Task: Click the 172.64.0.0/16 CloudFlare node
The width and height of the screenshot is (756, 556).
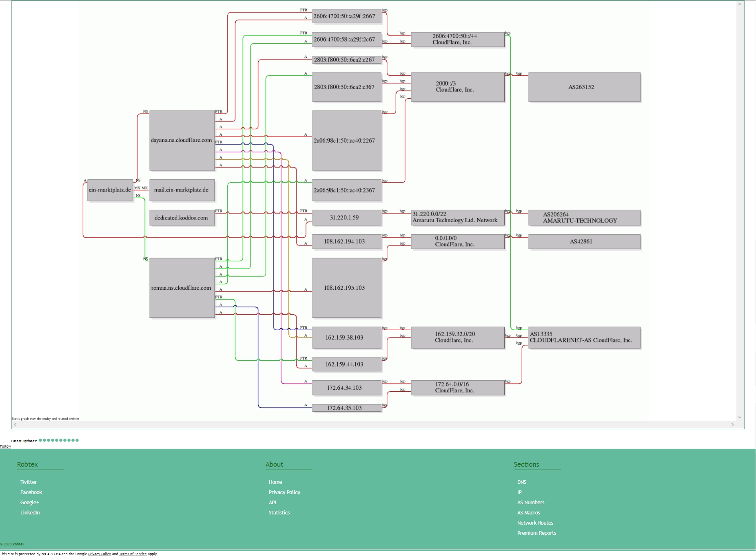Action: (458, 388)
